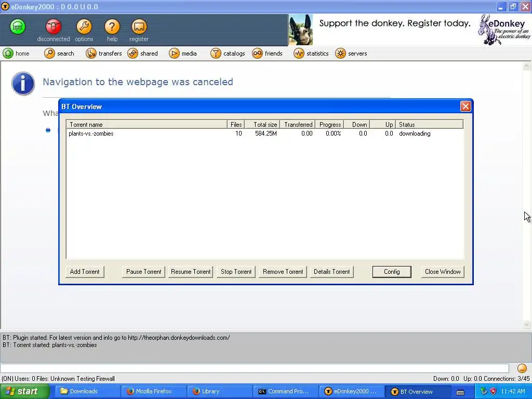
Task: Click the orange round button beside input field
Action: [522, 368]
